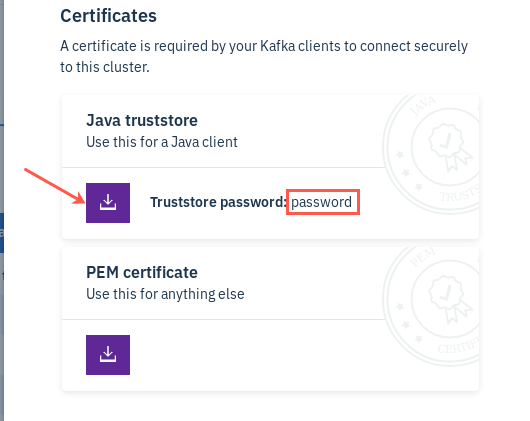
Task: Click the PEM certificate heading
Action: 142,272
